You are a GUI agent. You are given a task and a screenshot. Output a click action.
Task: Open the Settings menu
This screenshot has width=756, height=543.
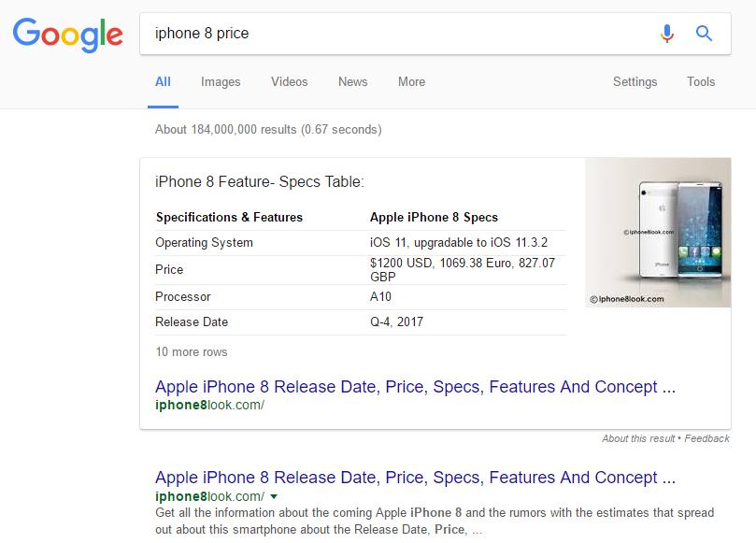tap(635, 82)
